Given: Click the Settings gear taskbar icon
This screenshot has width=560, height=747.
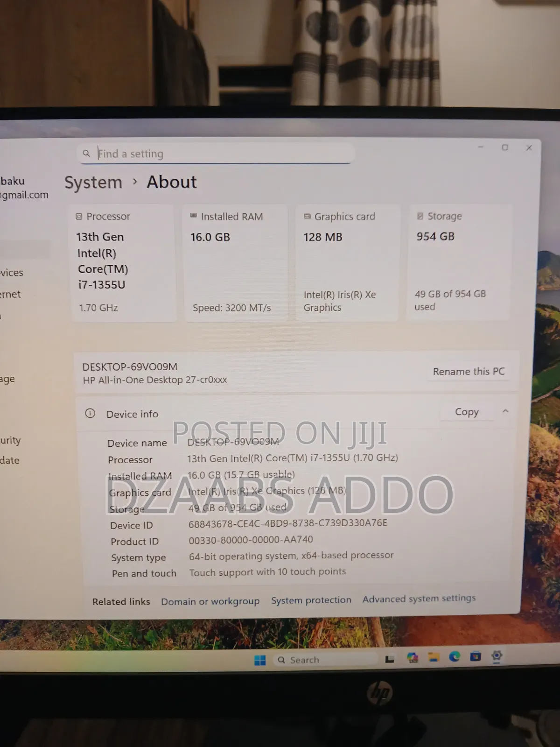Looking at the screenshot, I should point(497,656).
